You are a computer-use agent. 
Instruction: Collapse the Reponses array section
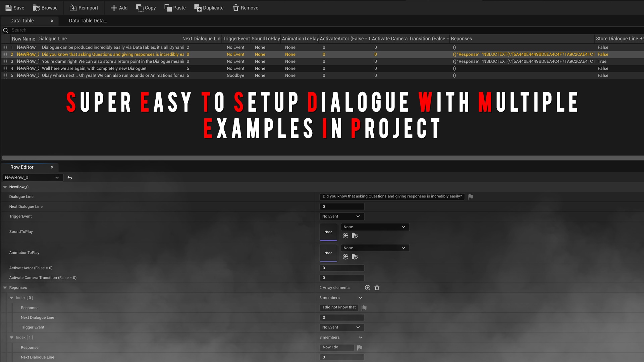(5, 288)
